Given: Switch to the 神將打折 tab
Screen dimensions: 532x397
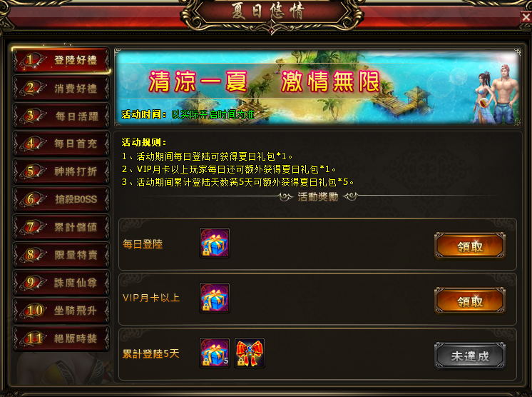Looking at the screenshot, I should click(61, 171).
